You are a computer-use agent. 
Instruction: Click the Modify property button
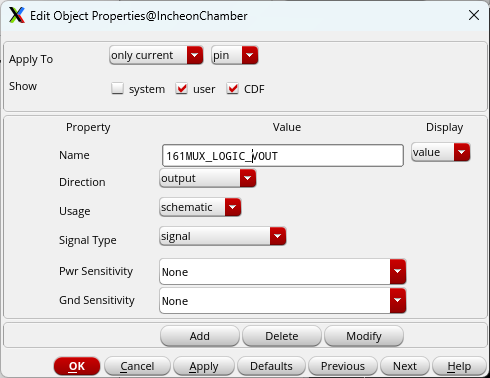click(364, 336)
